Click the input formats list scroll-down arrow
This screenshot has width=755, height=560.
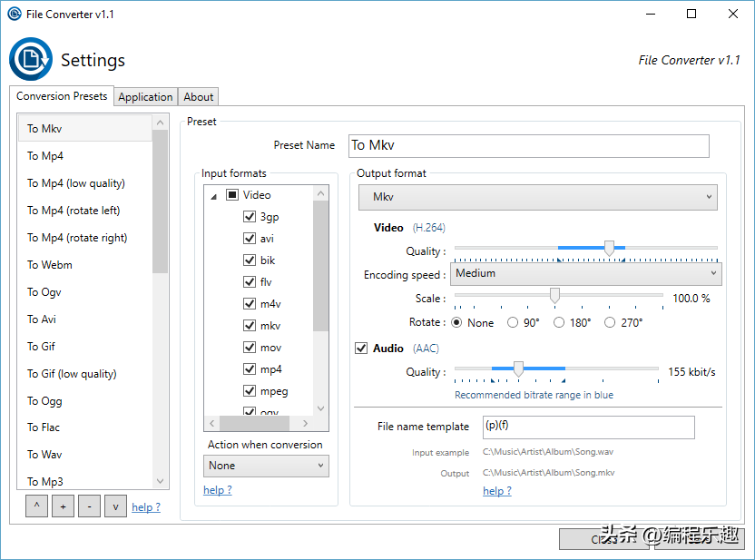320,408
